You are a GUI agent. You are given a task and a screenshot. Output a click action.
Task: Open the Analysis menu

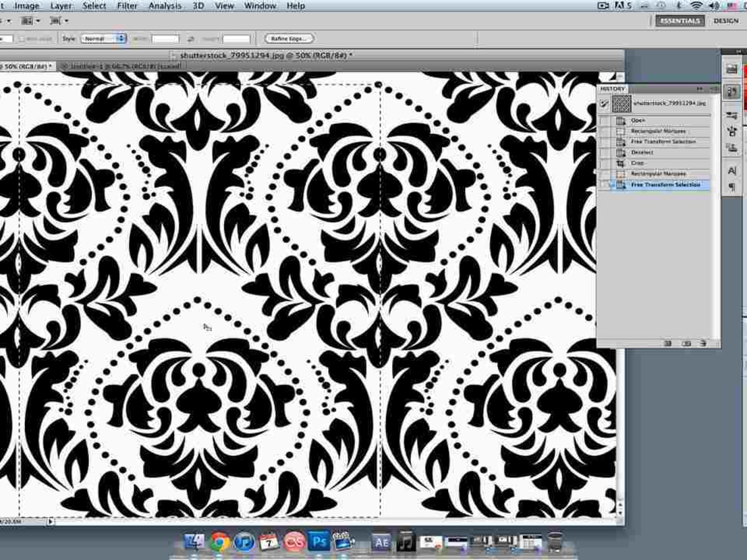pos(165,6)
